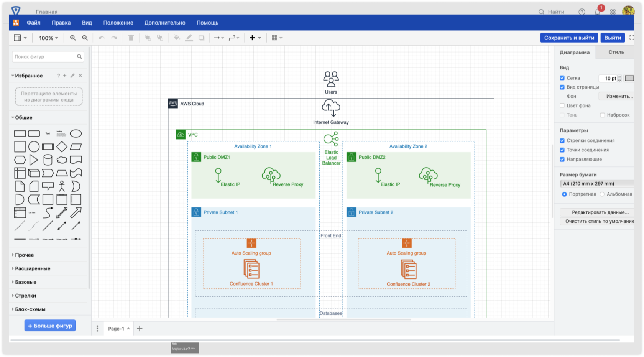Collapse the Общие shapes section
This screenshot has width=644, height=357.
pos(23,118)
